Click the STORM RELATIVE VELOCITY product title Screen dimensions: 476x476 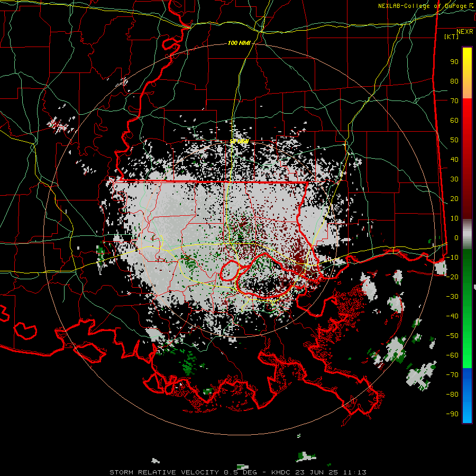point(164,472)
